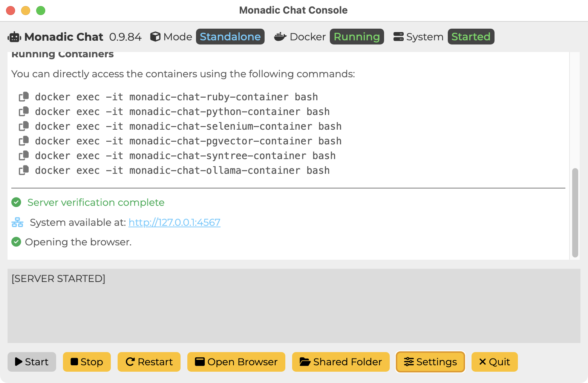Copy the pgvector-container docker exec command
This screenshot has height=383, width=588.
pos(24,141)
